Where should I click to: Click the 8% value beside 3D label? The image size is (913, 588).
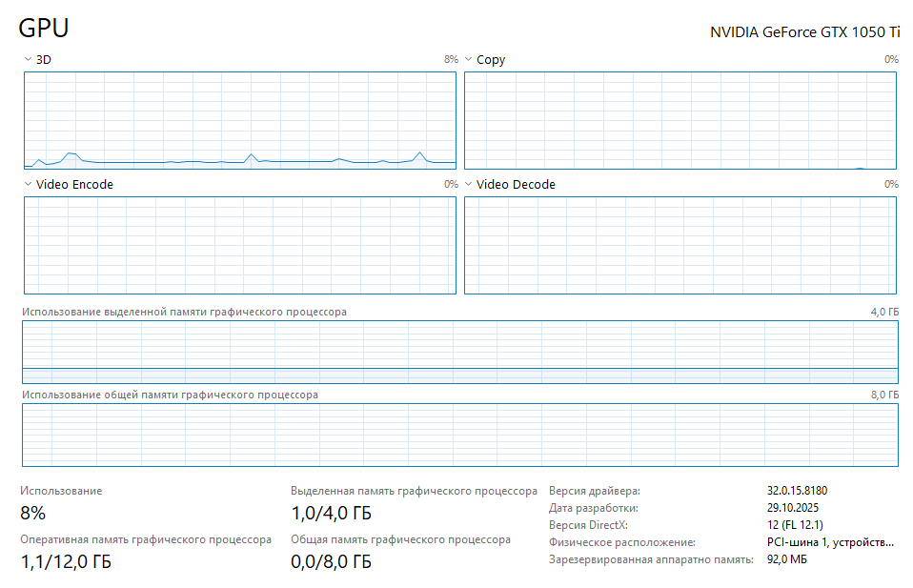452,59
